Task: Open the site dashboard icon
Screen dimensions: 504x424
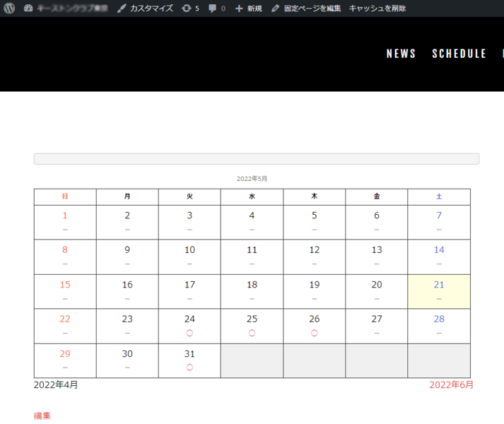Action: pyautogui.click(x=28, y=8)
